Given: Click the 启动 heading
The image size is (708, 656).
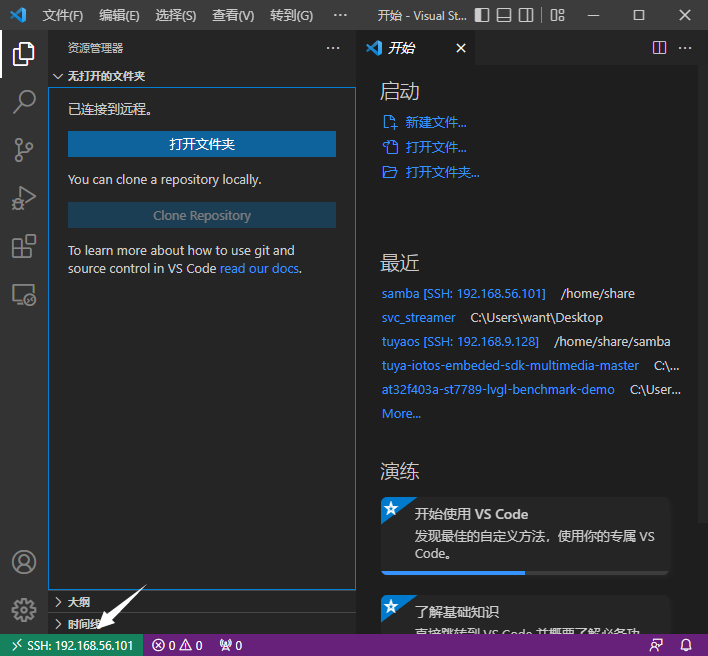Looking at the screenshot, I should [400, 91].
